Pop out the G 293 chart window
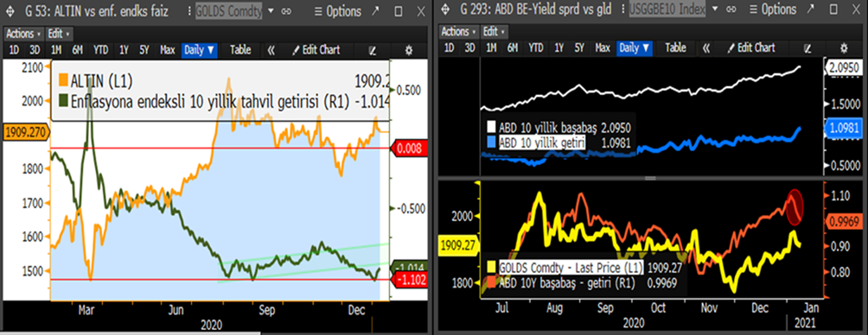868x335 pixels. pos(812,9)
